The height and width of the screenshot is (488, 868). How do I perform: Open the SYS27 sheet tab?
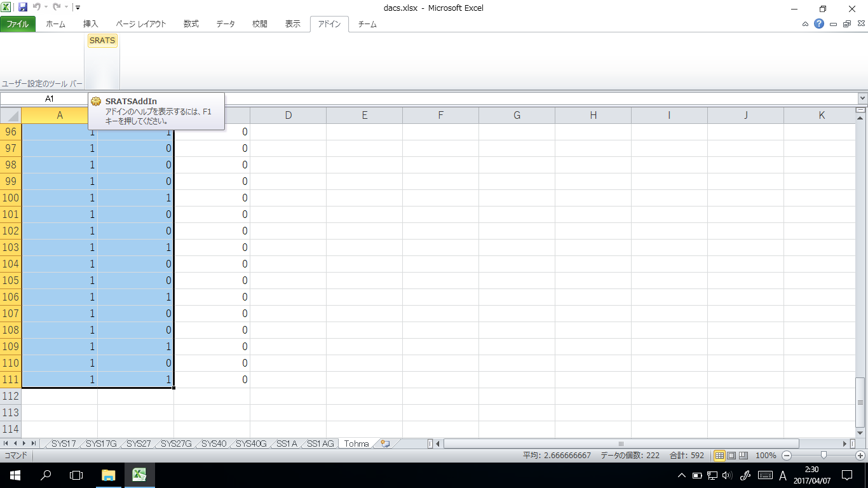coord(139,444)
